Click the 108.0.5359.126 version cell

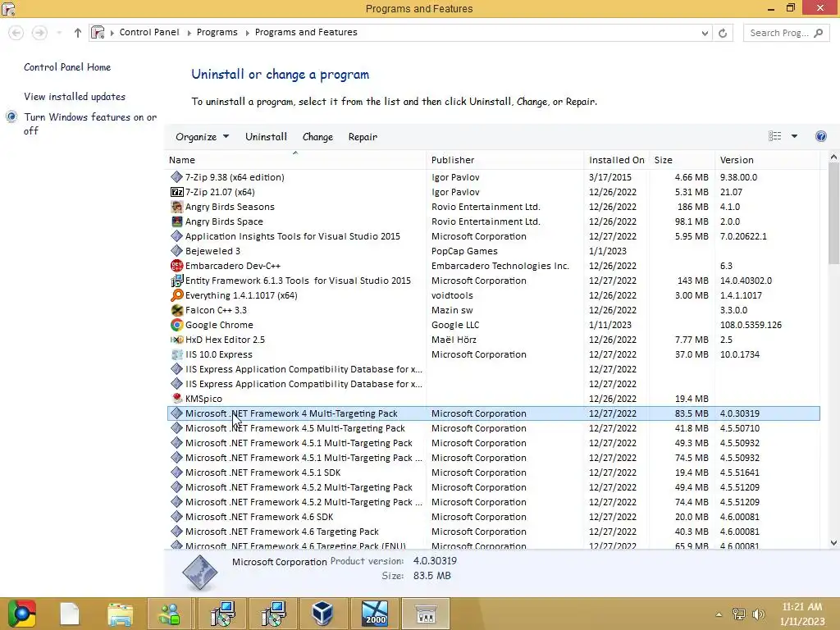(751, 325)
